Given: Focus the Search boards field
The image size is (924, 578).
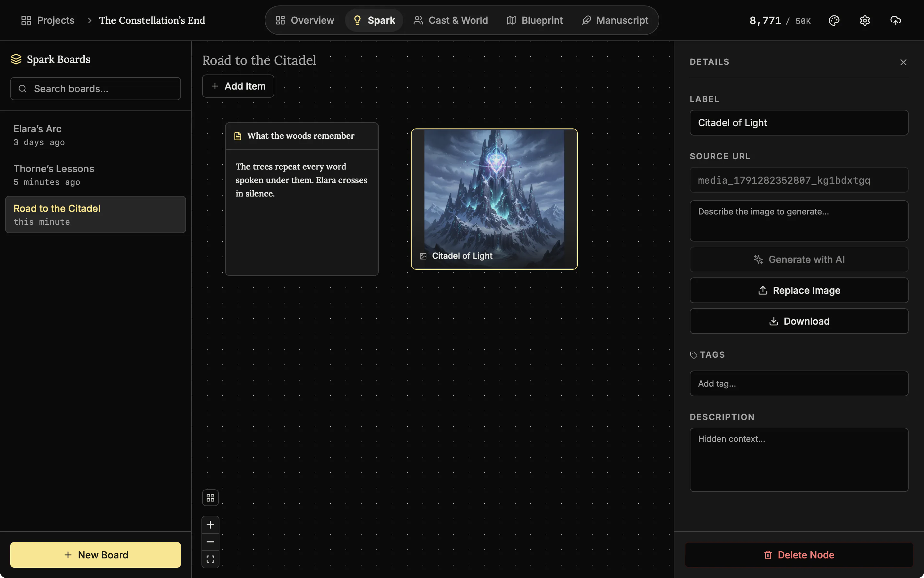Looking at the screenshot, I should pyautogui.click(x=96, y=89).
